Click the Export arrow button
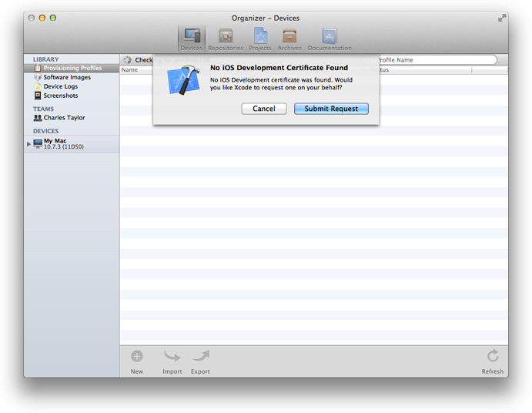This screenshot has width=532, height=413. click(x=200, y=362)
